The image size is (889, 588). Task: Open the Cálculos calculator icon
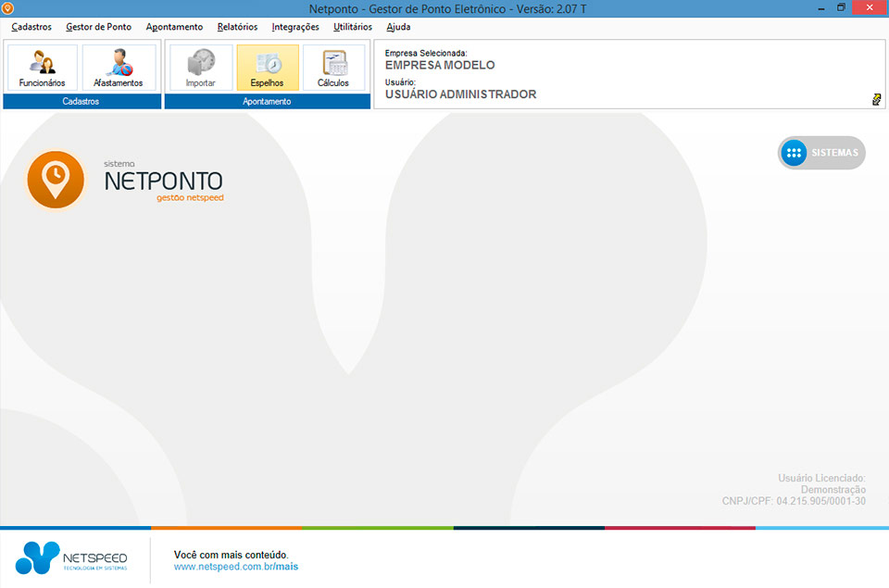[333, 68]
